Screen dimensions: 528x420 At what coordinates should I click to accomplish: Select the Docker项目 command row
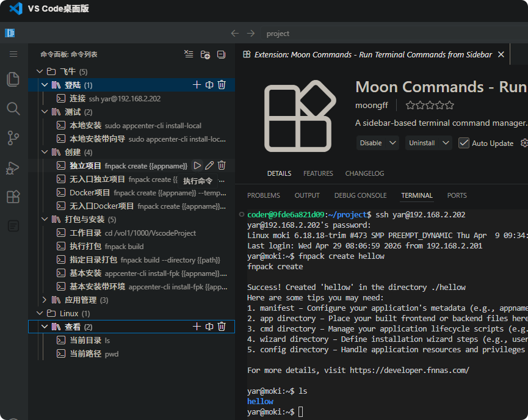click(132, 193)
